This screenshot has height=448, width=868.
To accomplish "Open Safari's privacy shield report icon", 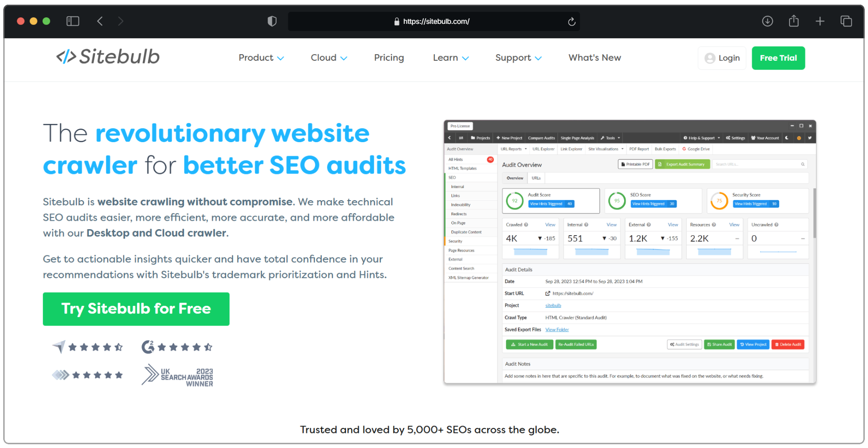I will pyautogui.click(x=272, y=21).
